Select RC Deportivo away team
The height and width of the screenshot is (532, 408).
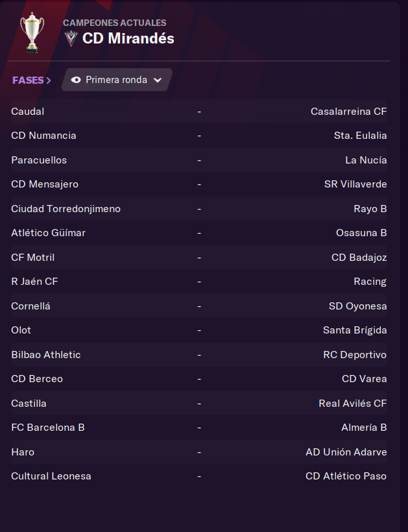(355, 354)
